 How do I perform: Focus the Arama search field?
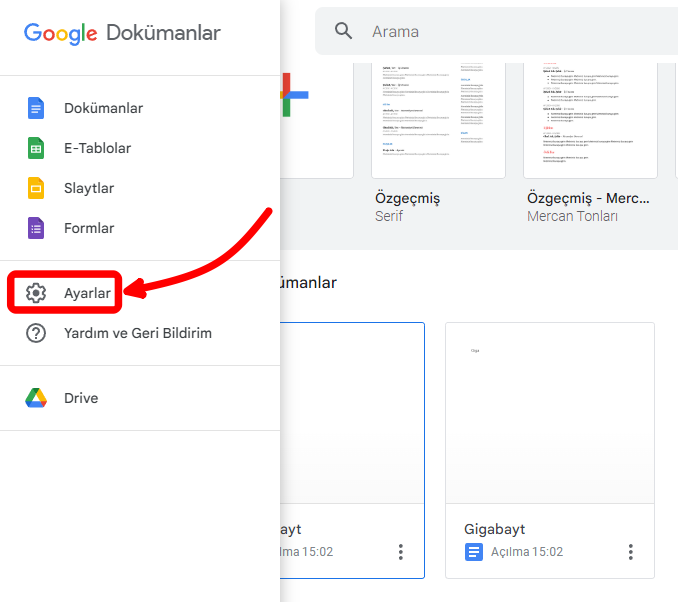tap(500, 31)
